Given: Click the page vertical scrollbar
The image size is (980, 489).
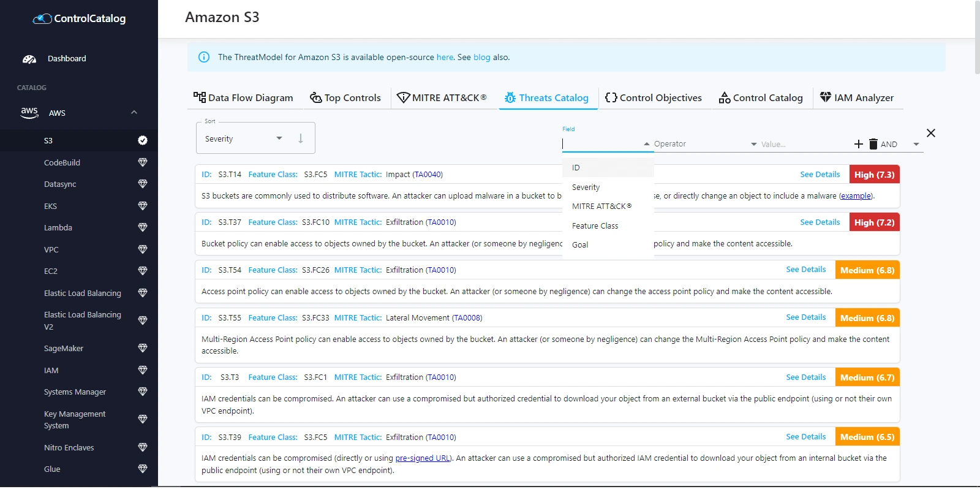Looking at the screenshot, I should (x=977, y=37).
